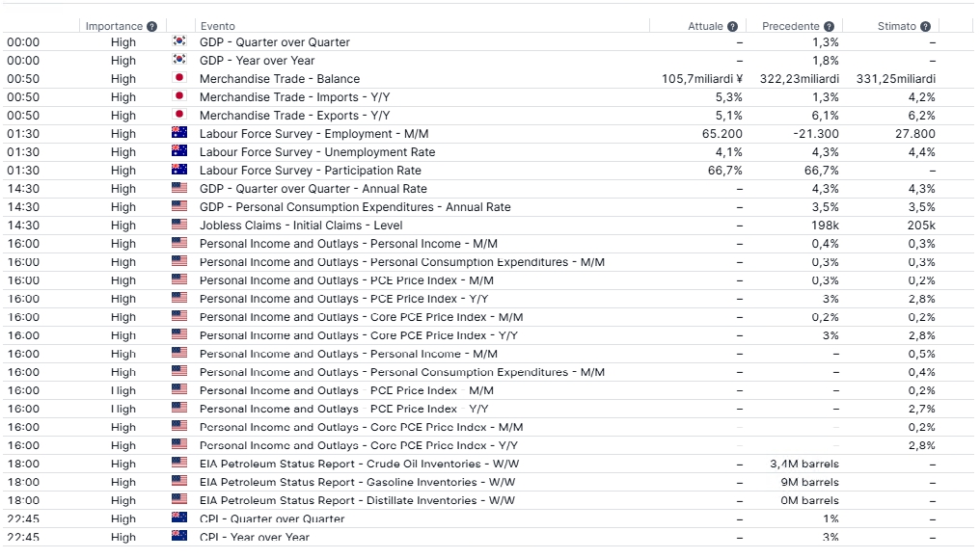Image resolution: width=980 pixels, height=558 pixels.
Task: Click US flag in Jobless Claims row
Action: point(178,226)
